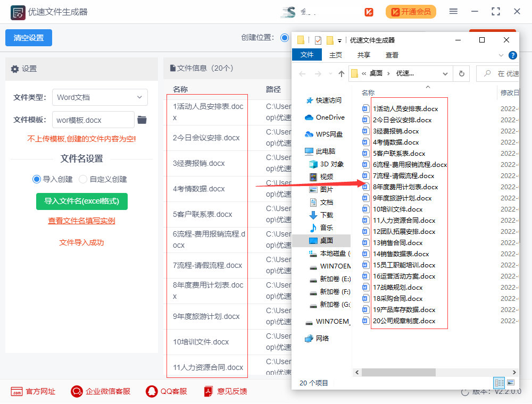
Task: Select 此电脑 in Explorer sidebar
Action: click(320, 151)
